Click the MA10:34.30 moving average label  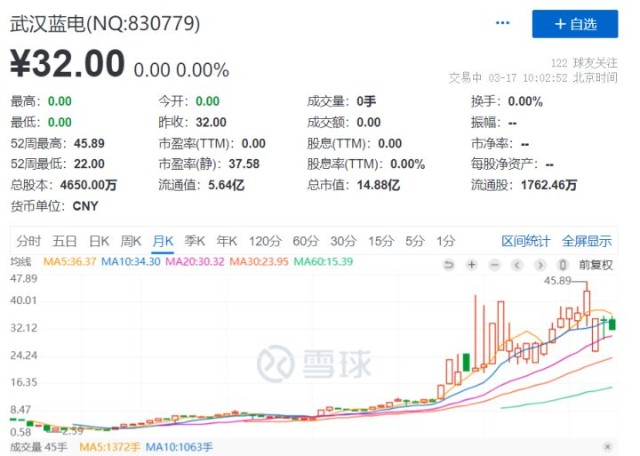(131, 261)
